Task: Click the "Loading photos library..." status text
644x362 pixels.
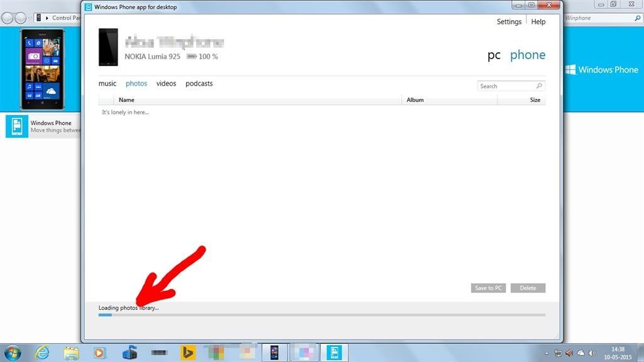Action: tap(128, 308)
